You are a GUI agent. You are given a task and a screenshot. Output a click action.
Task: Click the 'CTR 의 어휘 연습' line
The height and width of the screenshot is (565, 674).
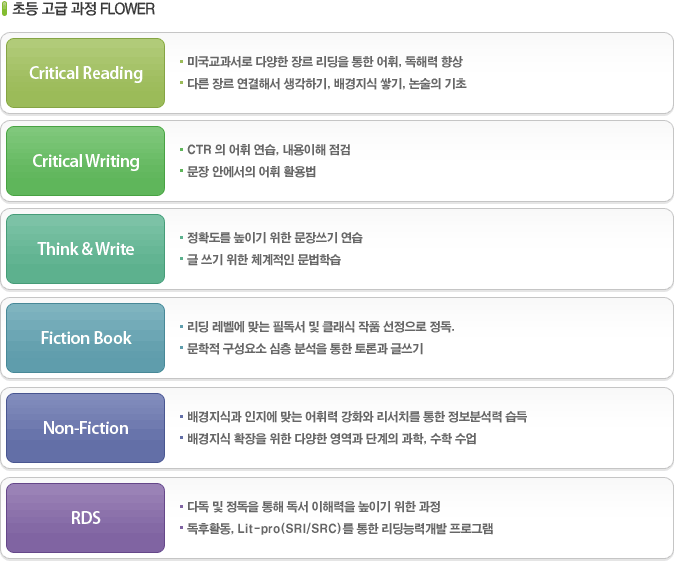[x=268, y=150]
